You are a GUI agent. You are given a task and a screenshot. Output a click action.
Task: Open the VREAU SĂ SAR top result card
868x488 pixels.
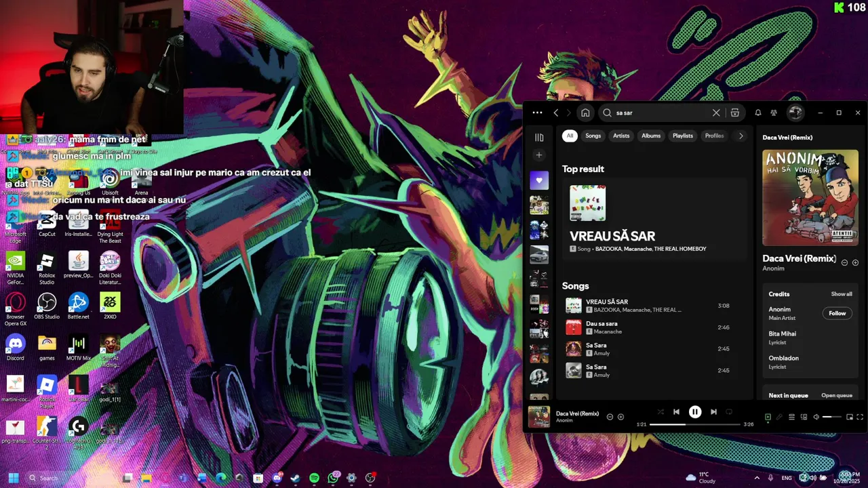coord(654,220)
